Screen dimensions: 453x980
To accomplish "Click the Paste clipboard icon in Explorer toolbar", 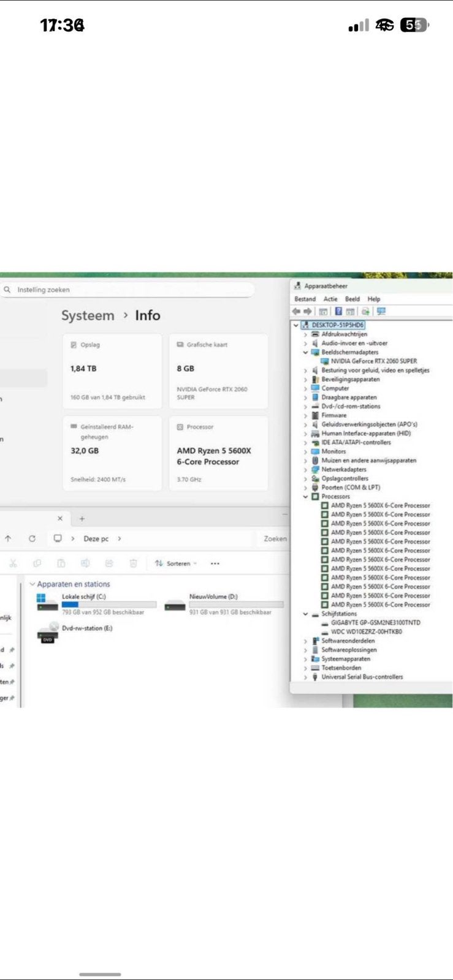I will click(61, 563).
